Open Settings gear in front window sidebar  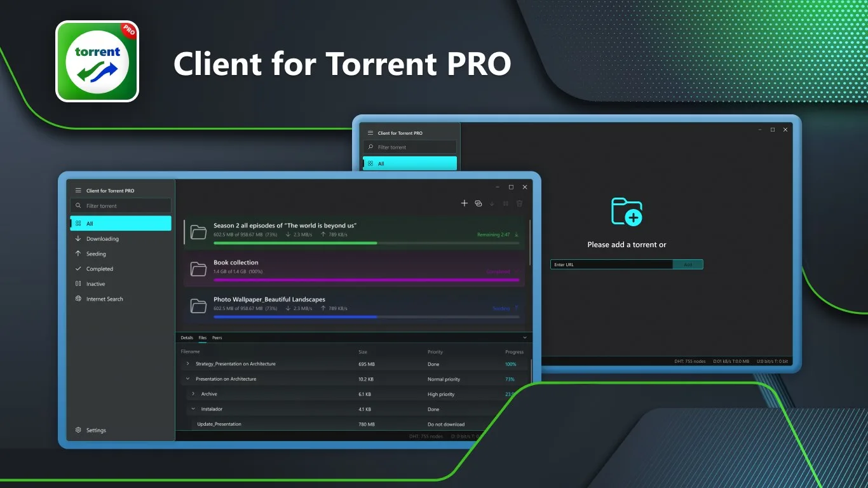click(x=78, y=430)
